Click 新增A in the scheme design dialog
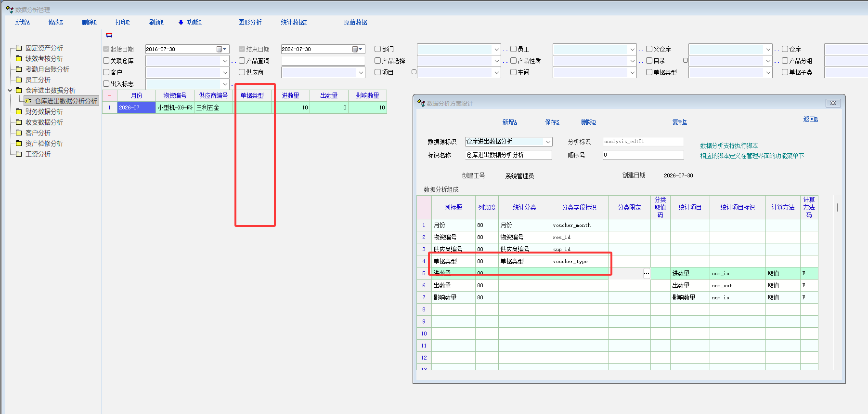The width and height of the screenshot is (868, 414). [510, 122]
